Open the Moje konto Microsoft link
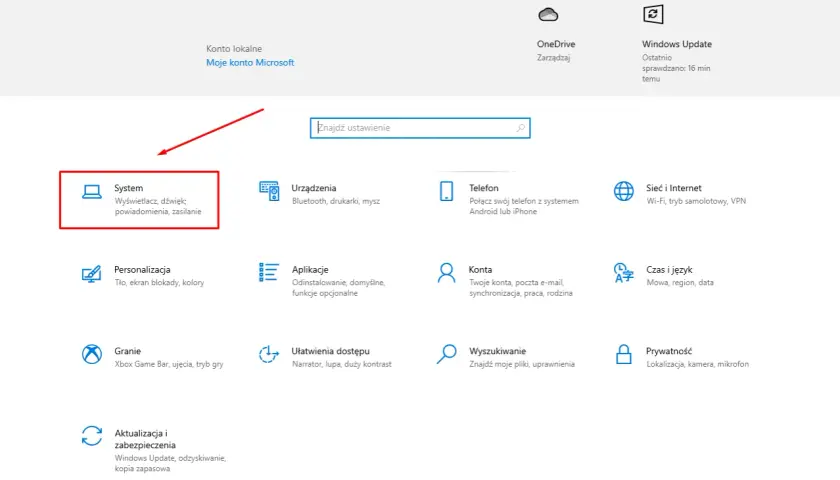Screen dimensions: 840x480 [x=250, y=62]
